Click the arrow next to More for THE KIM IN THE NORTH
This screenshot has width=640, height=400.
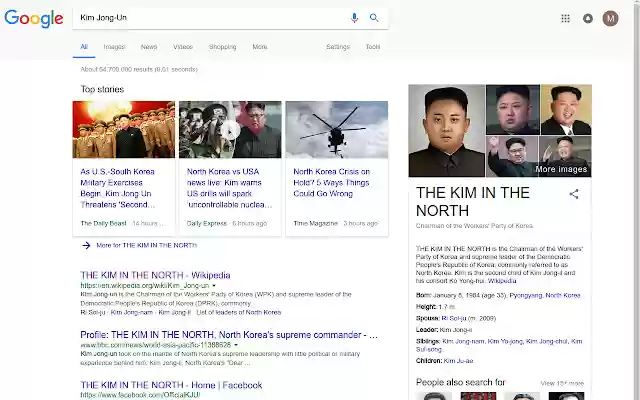click(x=86, y=245)
